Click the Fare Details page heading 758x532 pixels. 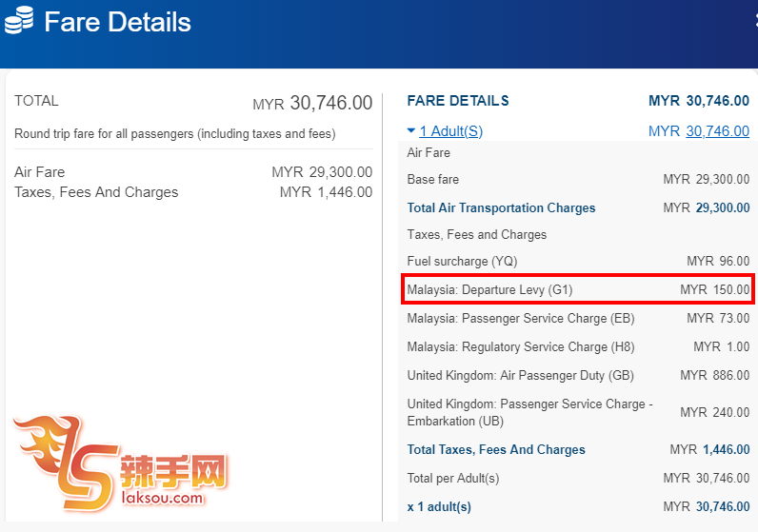pyautogui.click(x=117, y=22)
